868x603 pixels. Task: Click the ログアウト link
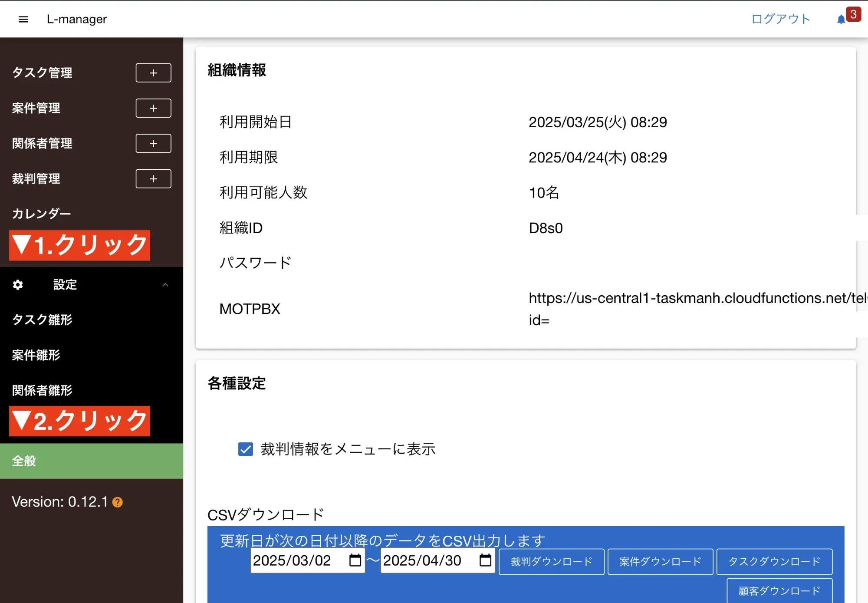coord(780,19)
